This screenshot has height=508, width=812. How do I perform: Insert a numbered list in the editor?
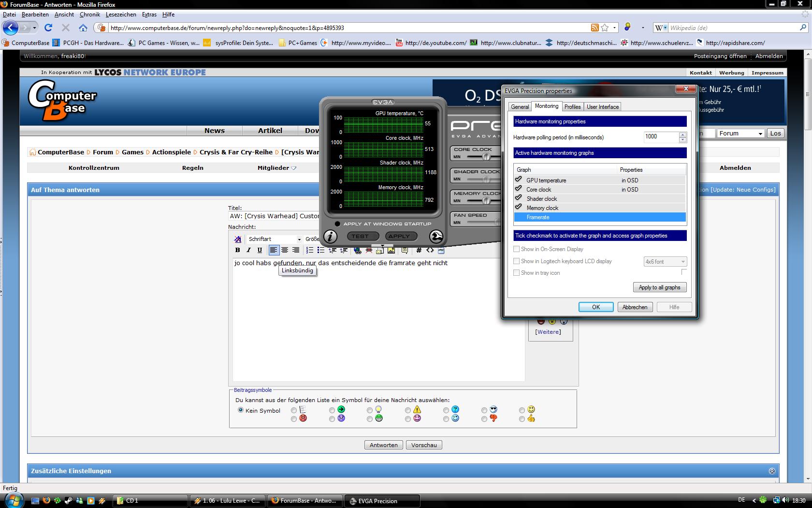(310, 250)
